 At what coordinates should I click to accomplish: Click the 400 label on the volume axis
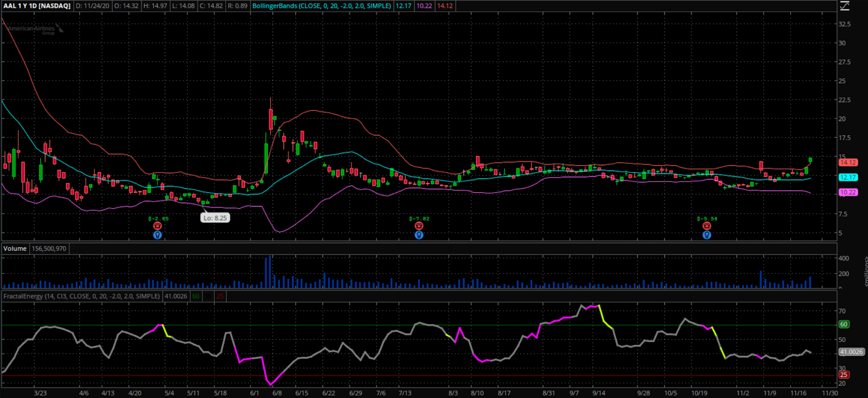(844, 258)
